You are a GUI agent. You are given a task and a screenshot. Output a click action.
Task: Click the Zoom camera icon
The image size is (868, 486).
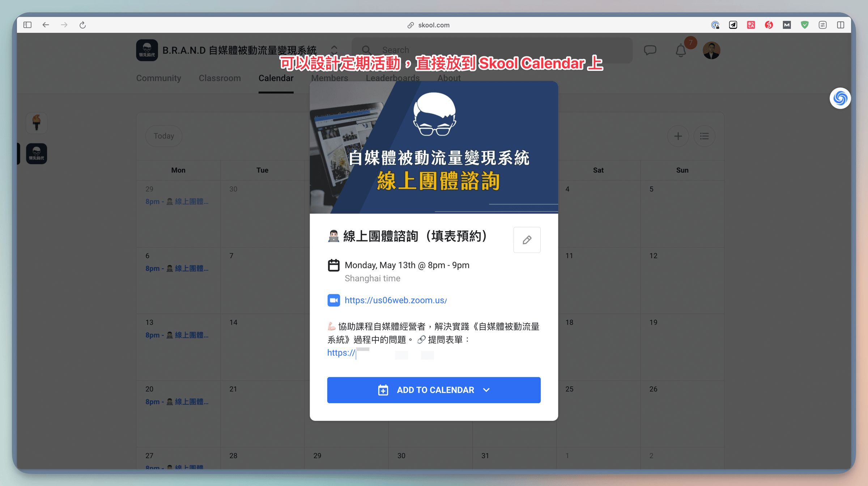(x=333, y=300)
